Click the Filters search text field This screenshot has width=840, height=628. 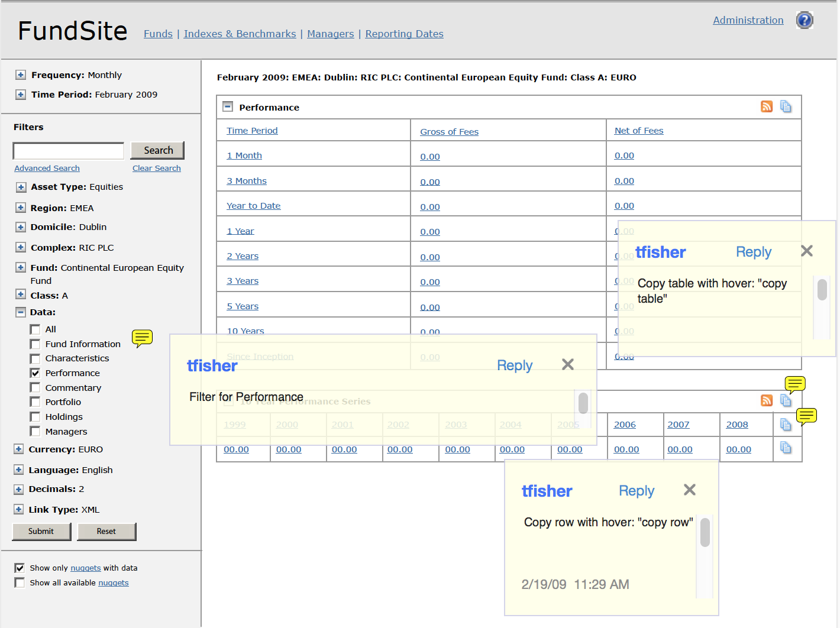pyautogui.click(x=69, y=151)
